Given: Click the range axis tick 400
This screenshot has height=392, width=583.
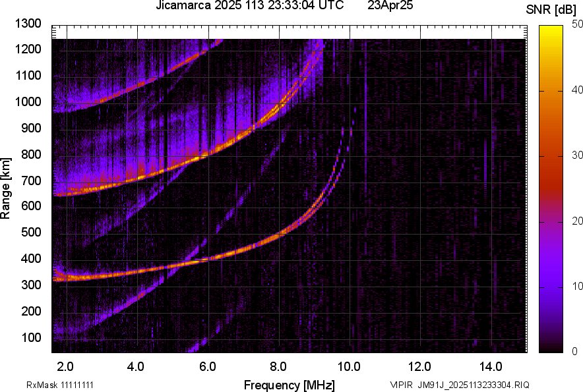Looking at the screenshot, I should pos(31,258).
